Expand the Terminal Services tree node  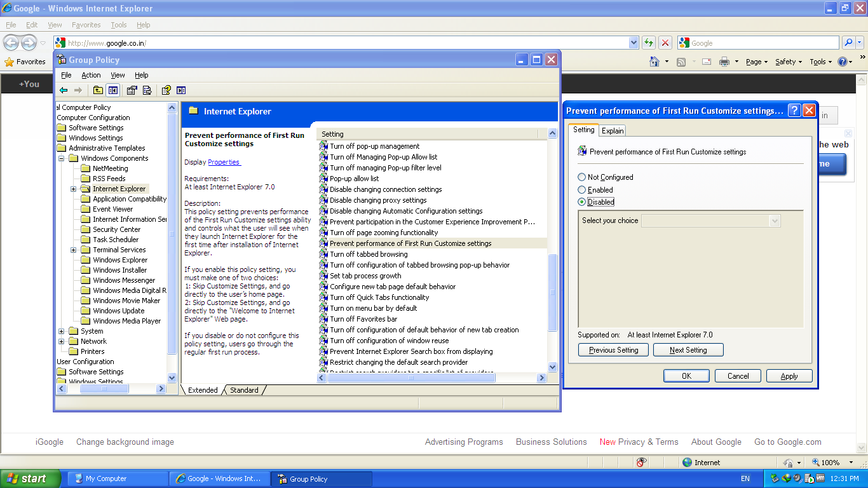click(x=73, y=250)
